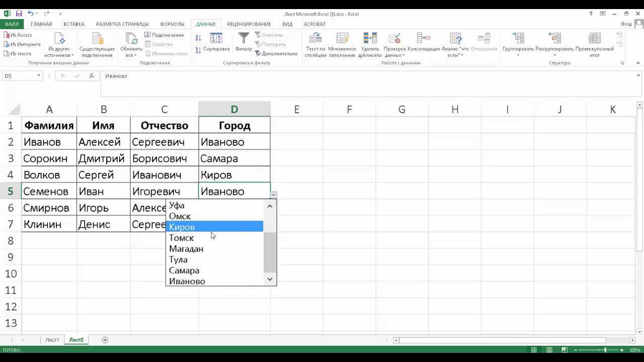Open Анализ "что если" dropdown
644x362 pixels.
(455, 45)
